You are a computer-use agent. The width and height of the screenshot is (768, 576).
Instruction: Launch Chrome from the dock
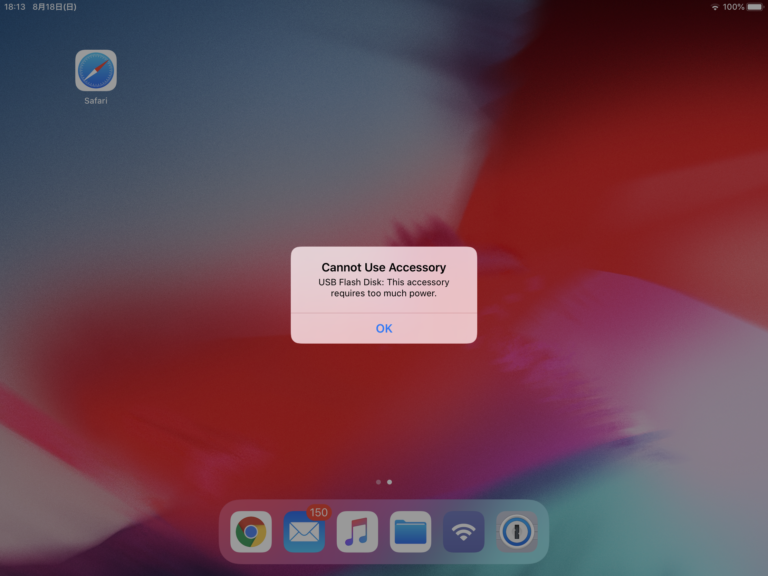[251, 532]
